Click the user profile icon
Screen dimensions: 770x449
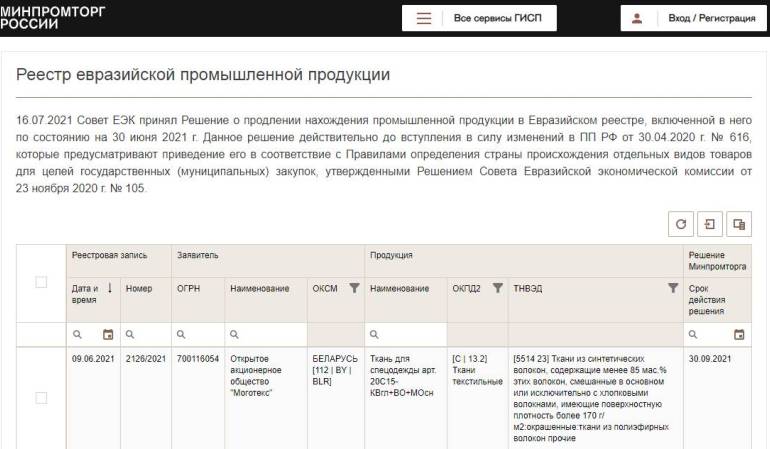point(637,19)
